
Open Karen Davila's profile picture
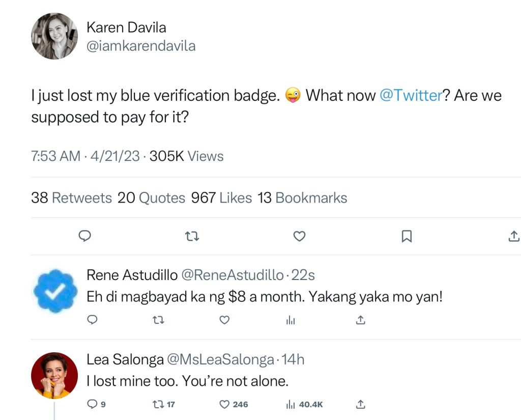click(54, 36)
